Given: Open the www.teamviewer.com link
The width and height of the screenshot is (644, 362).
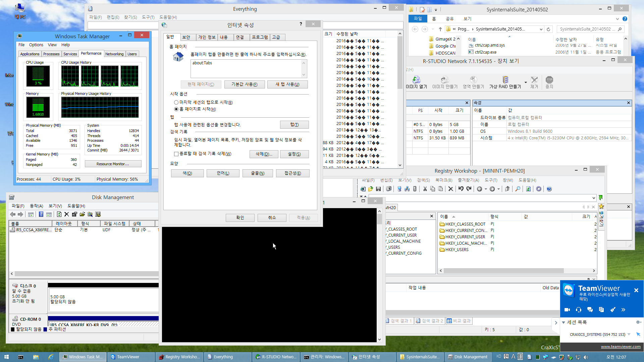Looking at the screenshot, I should coord(621,347).
